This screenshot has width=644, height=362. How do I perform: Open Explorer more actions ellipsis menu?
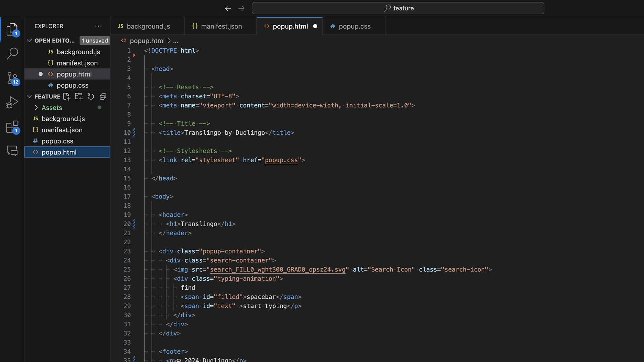(98, 26)
